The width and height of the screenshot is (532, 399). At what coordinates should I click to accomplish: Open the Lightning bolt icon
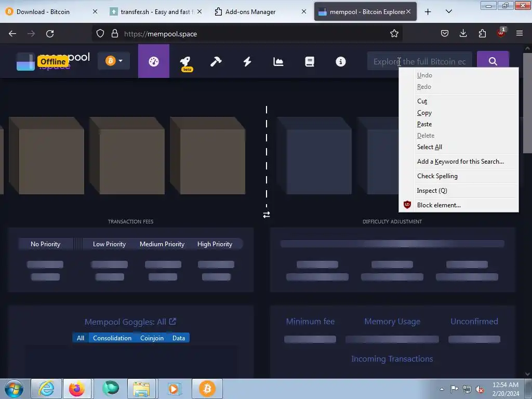[247, 61]
